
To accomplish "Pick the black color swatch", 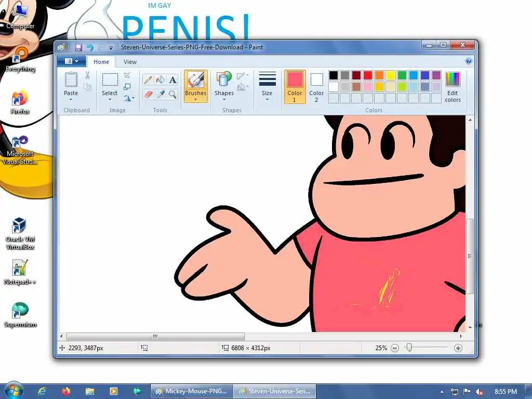I will point(334,75).
